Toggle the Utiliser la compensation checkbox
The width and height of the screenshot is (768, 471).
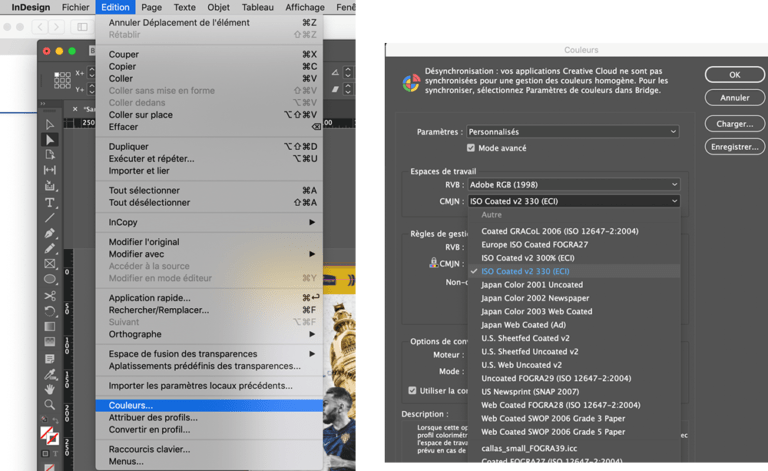412,390
